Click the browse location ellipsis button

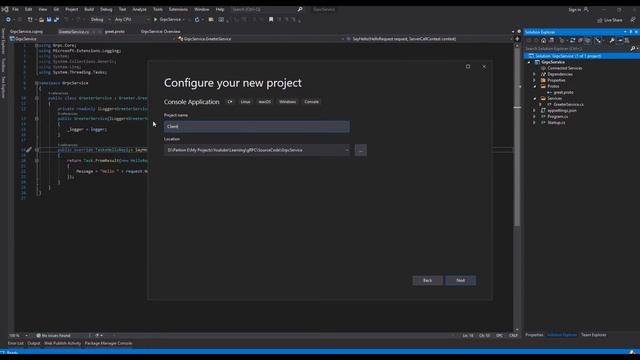360,150
